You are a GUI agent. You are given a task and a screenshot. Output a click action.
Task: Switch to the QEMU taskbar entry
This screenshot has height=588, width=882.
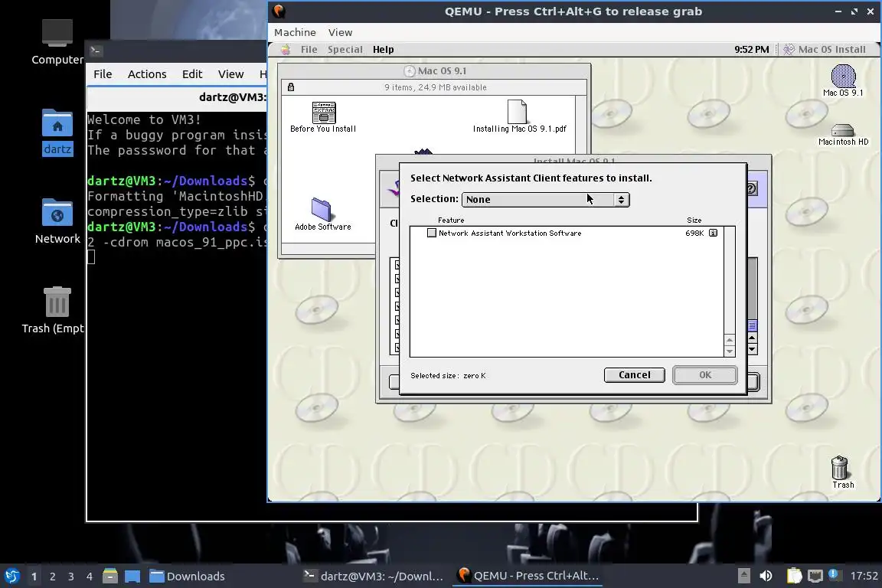528,576
